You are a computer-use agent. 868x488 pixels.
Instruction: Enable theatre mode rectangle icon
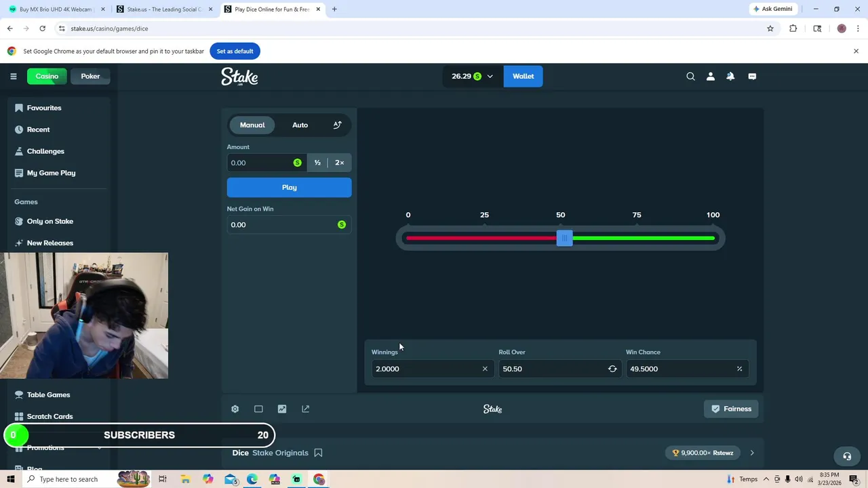tap(258, 409)
